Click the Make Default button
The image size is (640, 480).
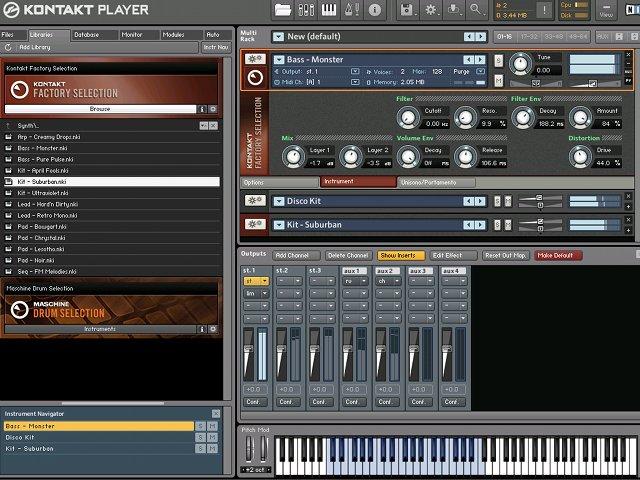(x=558, y=256)
